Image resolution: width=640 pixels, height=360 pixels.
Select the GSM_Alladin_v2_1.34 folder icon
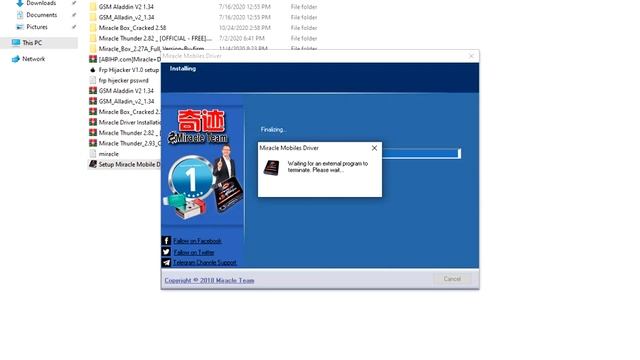coord(93,18)
